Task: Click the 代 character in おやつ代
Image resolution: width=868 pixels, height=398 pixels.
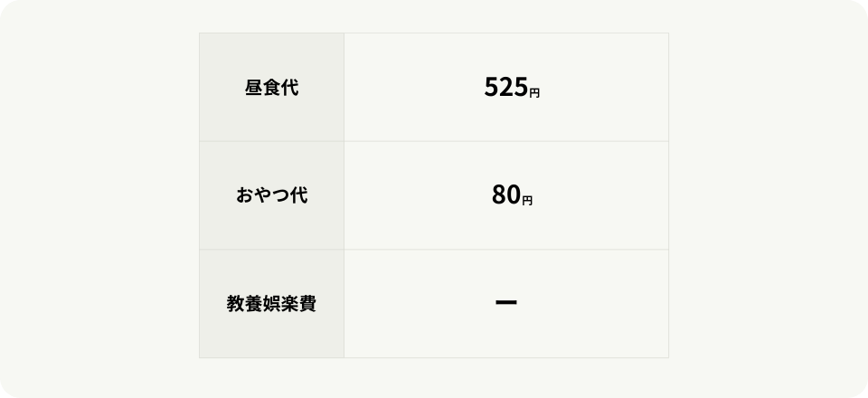Action: [x=298, y=195]
